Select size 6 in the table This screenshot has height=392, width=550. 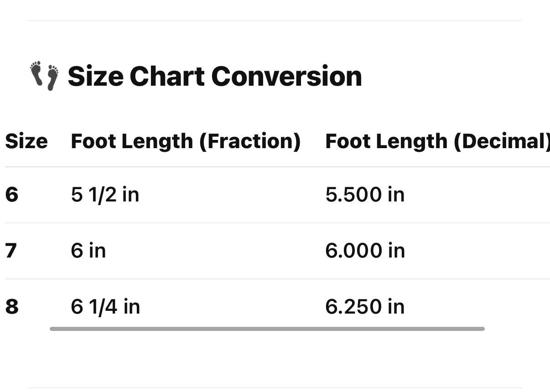point(12,195)
